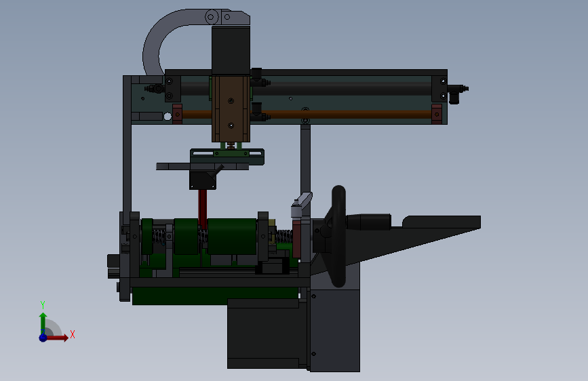Select the black handwheel on the model
This screenshot has height=381, width=588.
pos(338,236)
